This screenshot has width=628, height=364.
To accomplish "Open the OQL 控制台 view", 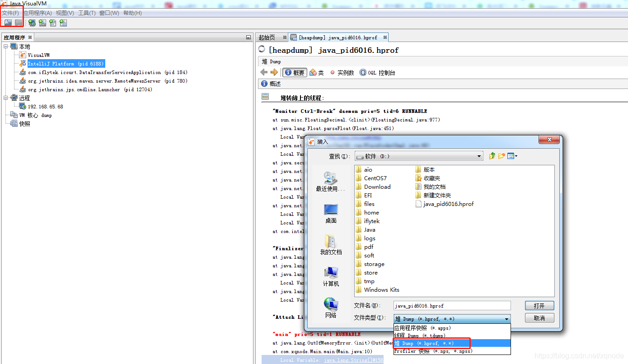I will 377,72.
